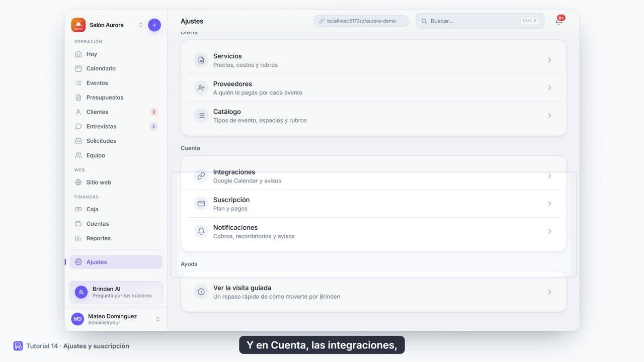Open the Integraciones settings row
This screenshot has height=362, width=644.
pyautogui.click(x=373, y=176)
